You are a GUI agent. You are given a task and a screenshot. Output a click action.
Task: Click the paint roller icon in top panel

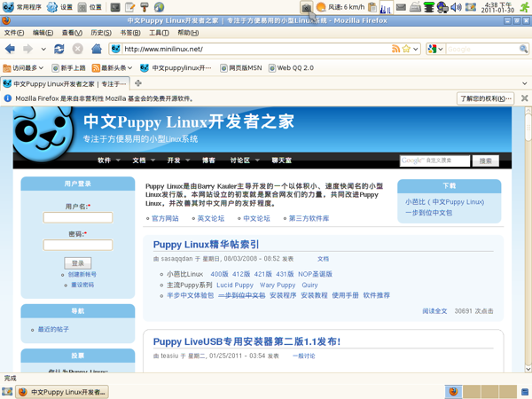click(145, 7)
